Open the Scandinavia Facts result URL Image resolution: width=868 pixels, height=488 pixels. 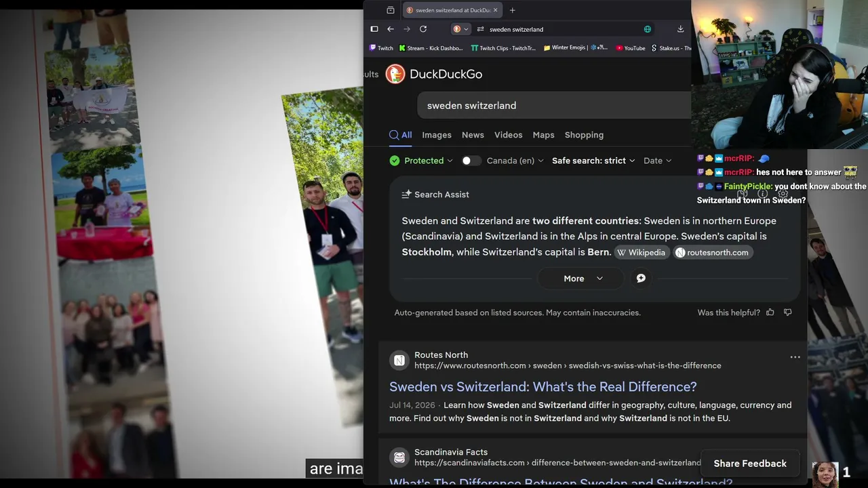[557, 463]
